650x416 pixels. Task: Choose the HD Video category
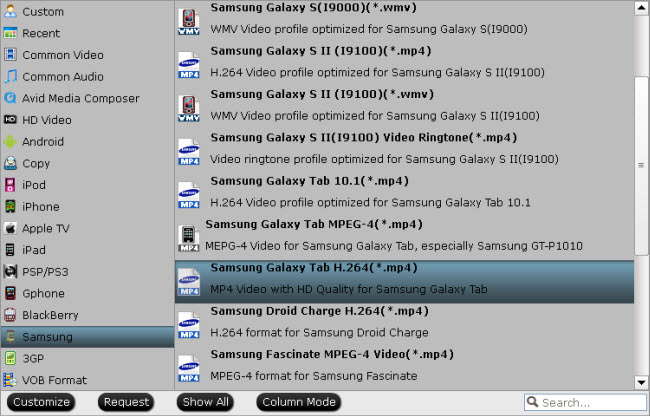click(87, 120)
